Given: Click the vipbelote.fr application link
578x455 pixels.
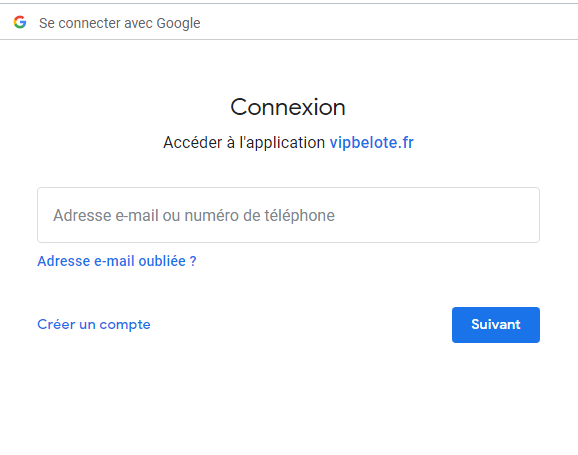Looking at the screenshot, I should pyautogui.click(x=372, y=143).
